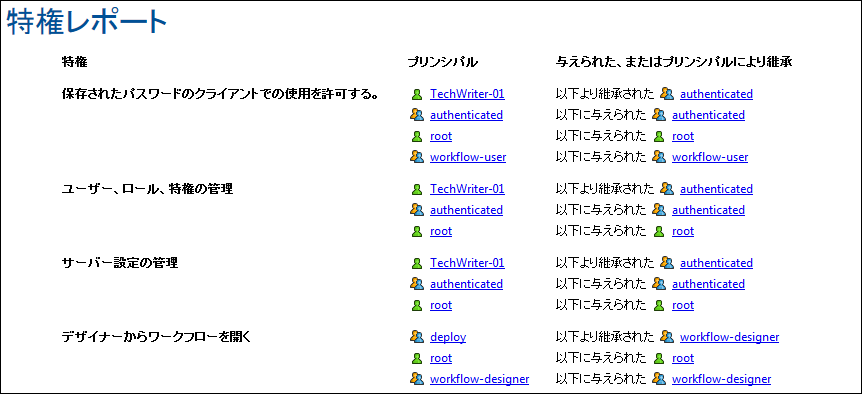Click user icon beside TechWriter-01 under サーバー設定の管理
Viewport: 862px width, 394px height.
pyautogui.click(x=417, y=264)
